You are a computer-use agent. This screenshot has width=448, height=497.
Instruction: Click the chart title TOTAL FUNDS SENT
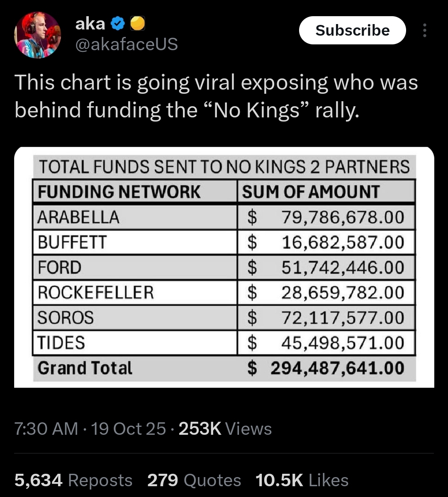(224, 167)
